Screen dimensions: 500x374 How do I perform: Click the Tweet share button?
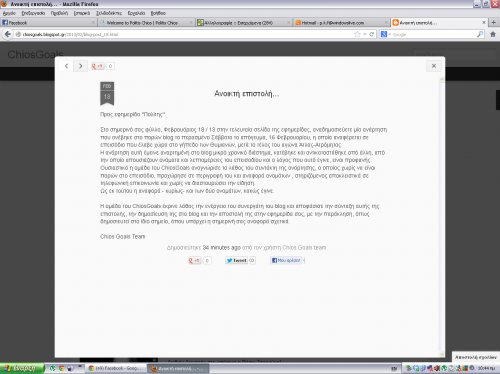236,260
